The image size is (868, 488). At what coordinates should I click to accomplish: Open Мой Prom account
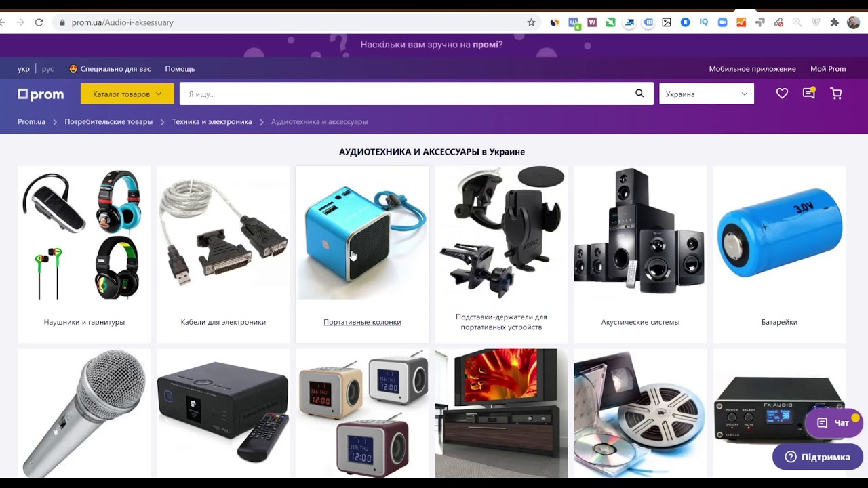point(828,69)
